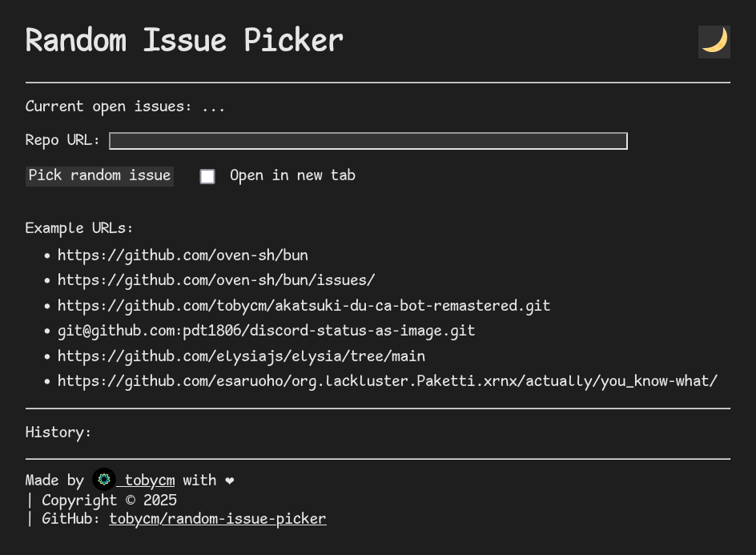This screenshot has width=756, height=555.
Task: Click the akatsuki-du-ca-bot-remastered.git example URL
Action: coord(304,305)
